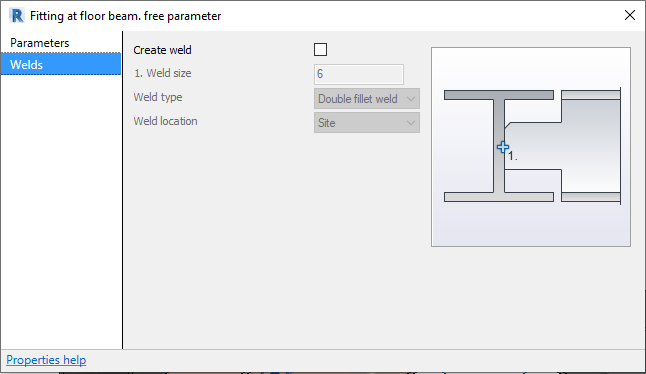
Task: Click the Create weld label
Action: [x=162, y=50]
